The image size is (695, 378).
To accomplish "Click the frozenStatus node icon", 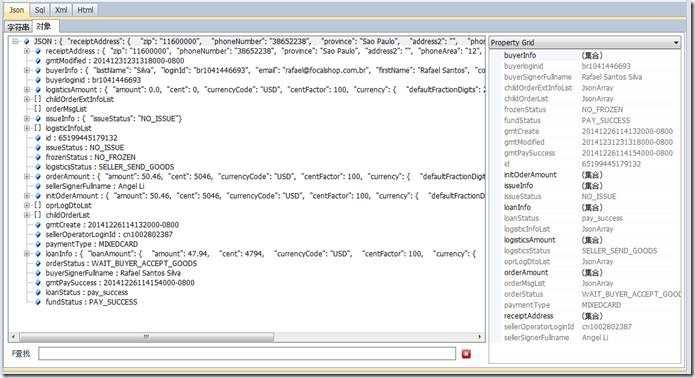I will [x=38, y=157].
